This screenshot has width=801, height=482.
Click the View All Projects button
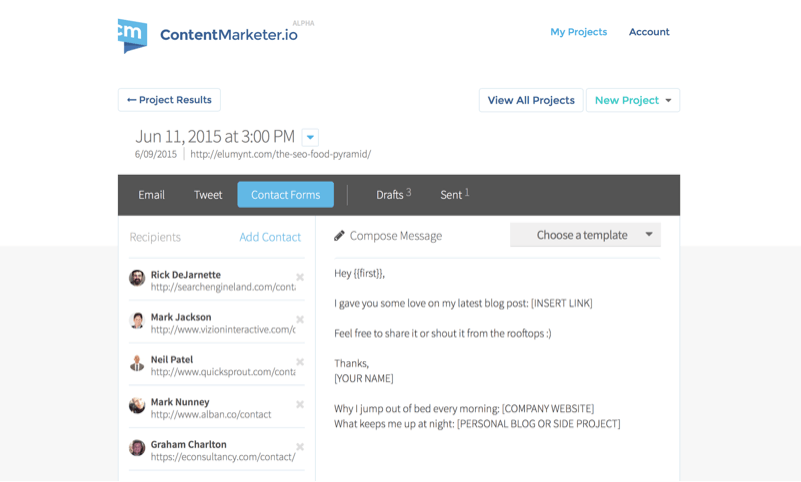click(x=531, y=100)
